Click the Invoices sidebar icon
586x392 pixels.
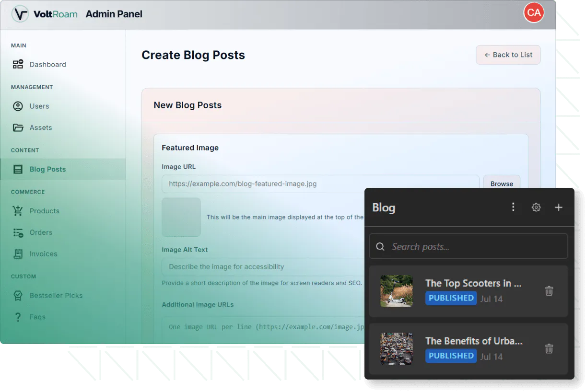pos(18,254)
